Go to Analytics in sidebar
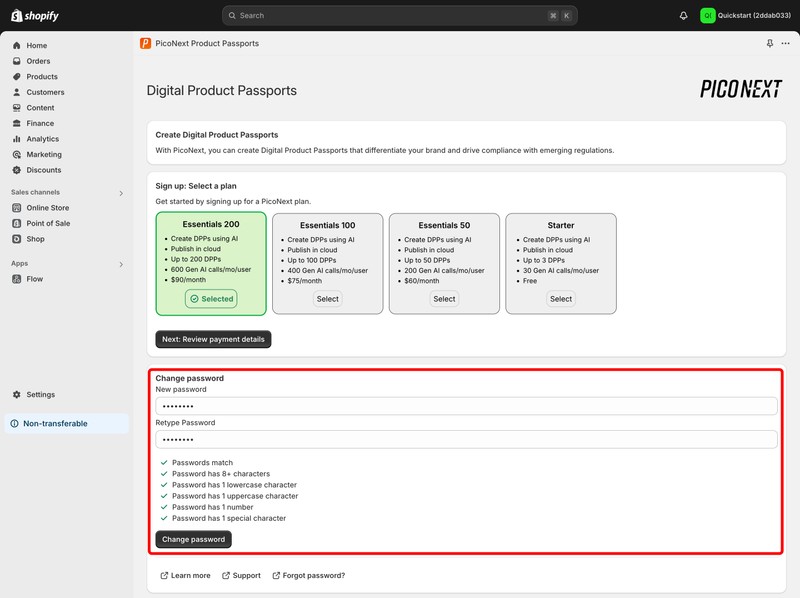This screenshot has width=800, height=598. point(42,139)
